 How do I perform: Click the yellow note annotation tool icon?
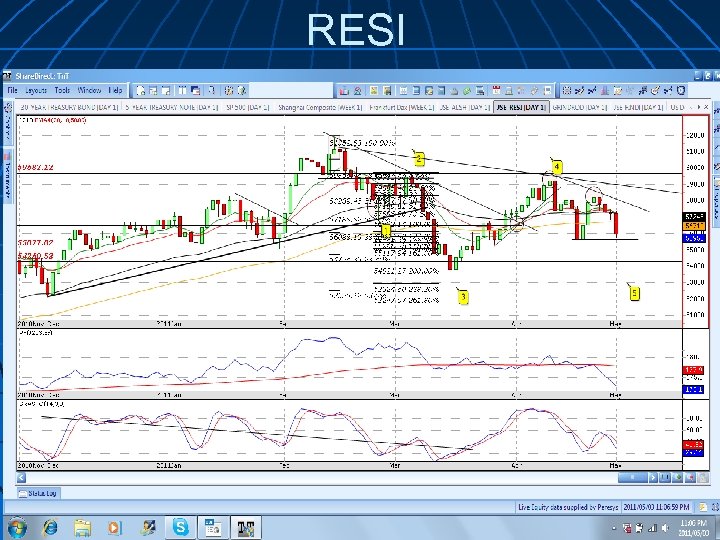(x=618, y=90)
